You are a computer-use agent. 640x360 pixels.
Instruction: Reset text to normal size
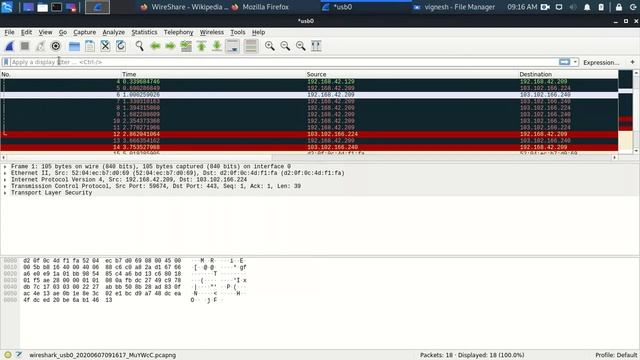(x=300, y=46)
